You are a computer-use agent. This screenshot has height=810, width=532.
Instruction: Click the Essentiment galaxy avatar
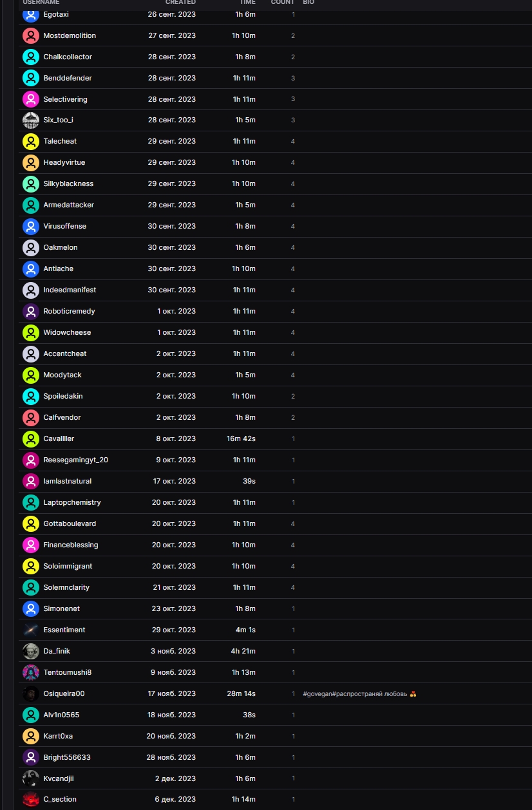point(31,630)
